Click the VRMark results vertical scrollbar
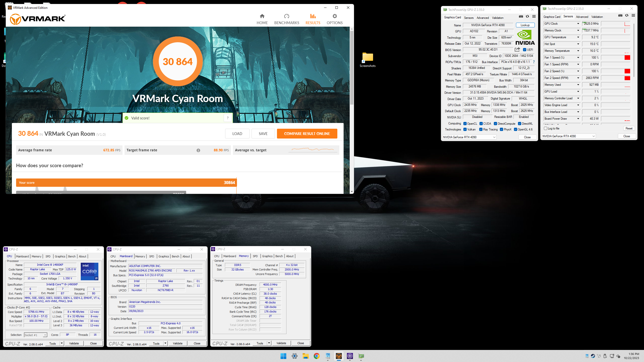 coord(352,67)
